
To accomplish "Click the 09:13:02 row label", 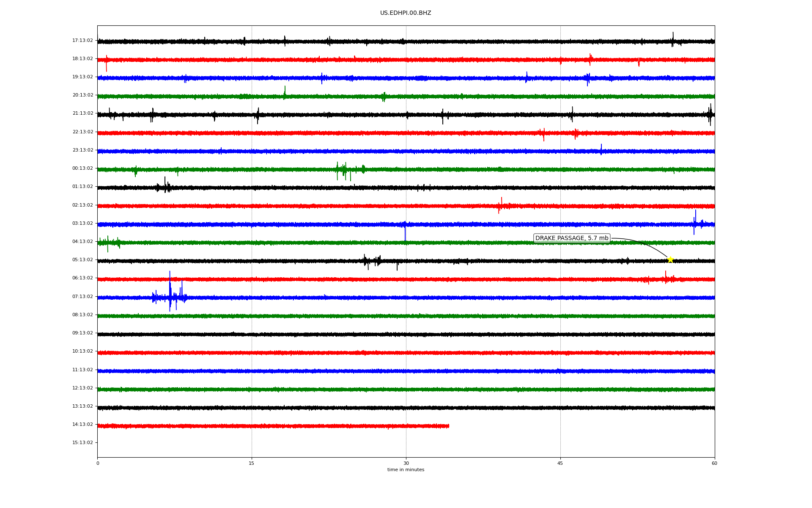I will point(82,333).
